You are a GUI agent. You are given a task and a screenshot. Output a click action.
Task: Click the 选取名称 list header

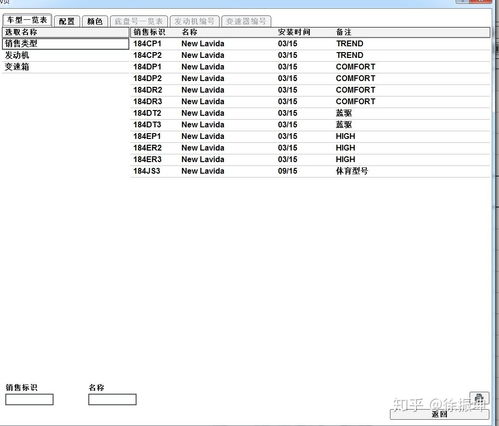65,32
